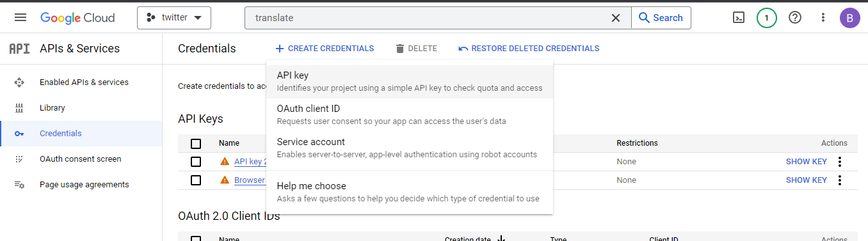Open the top bar settings and utilities menu
Screen dimensions: 868x241
823,18
